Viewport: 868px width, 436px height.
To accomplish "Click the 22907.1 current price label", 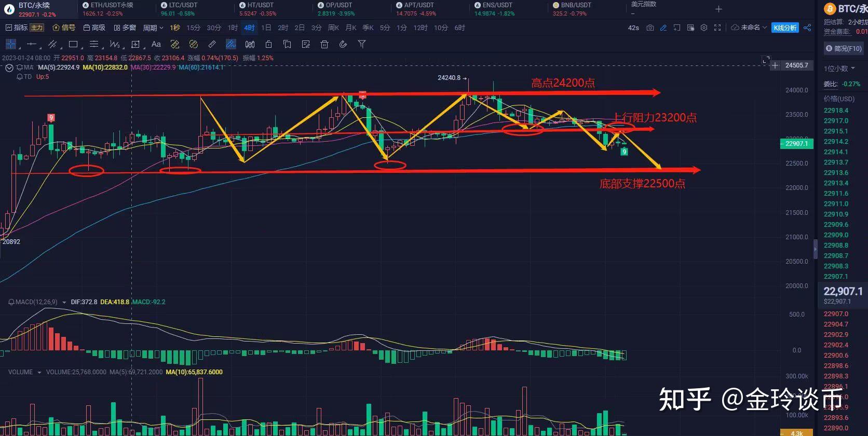I will pyautogui.click(x=796, y=143).
